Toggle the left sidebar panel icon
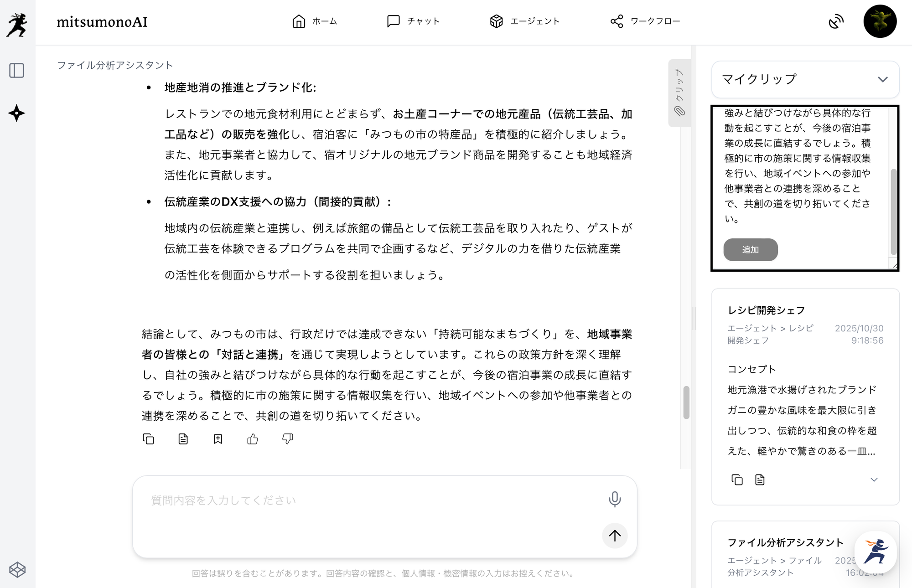 [17, 71]
